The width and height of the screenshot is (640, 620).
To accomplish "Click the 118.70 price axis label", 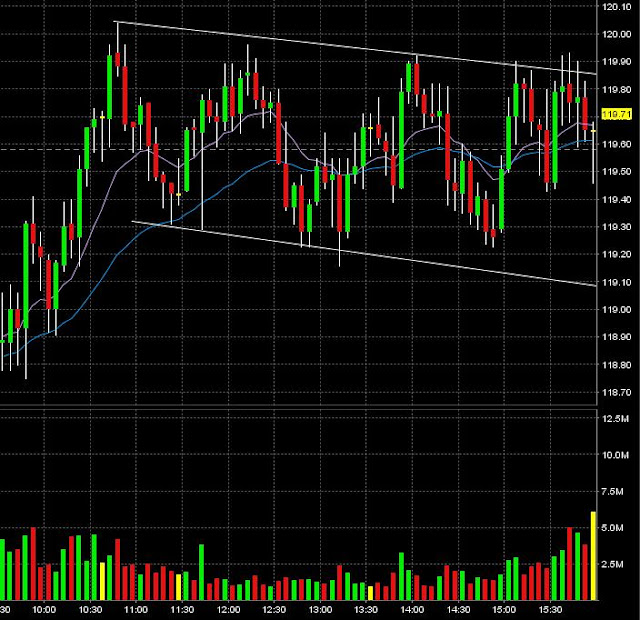I will point(616,392).
